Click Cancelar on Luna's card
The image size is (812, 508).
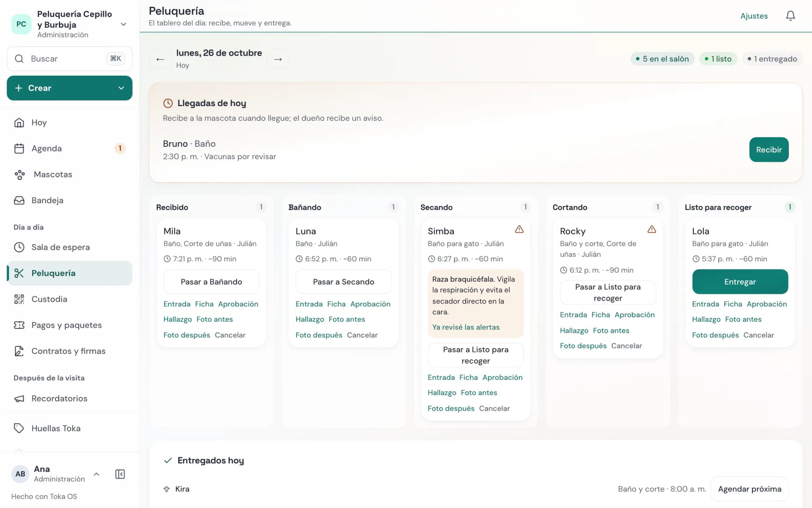(362, 335)
